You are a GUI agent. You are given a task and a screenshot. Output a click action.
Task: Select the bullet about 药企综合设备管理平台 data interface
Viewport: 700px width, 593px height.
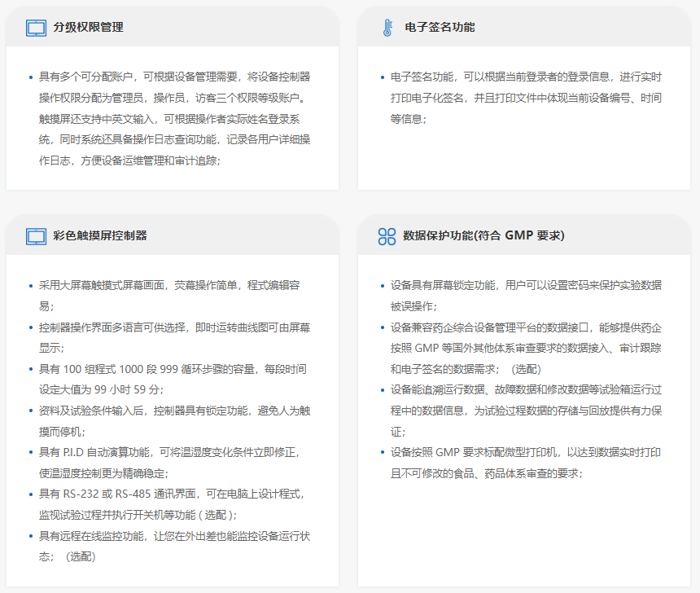[526, 348]
